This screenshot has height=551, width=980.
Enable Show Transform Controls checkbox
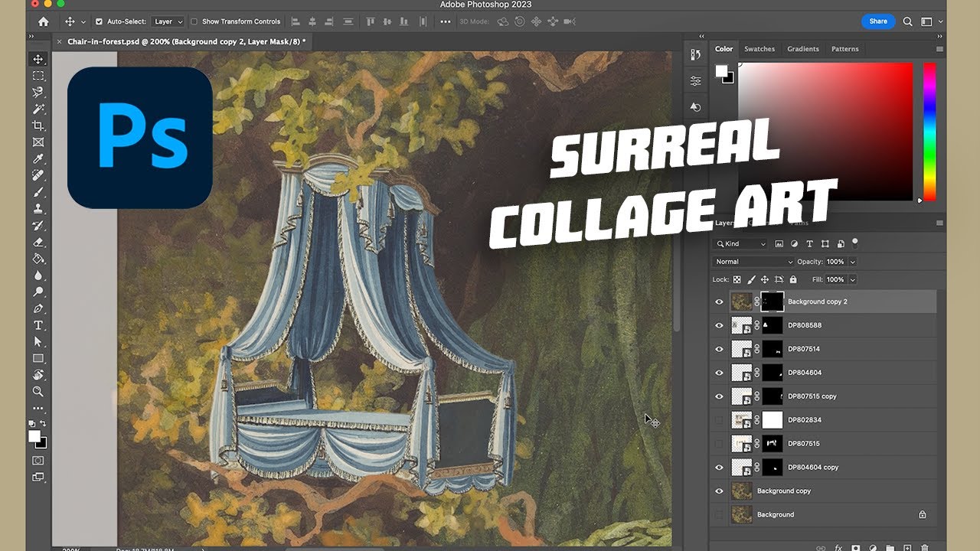(194, 21)
